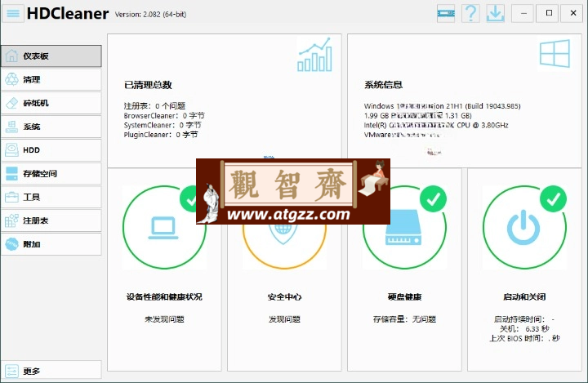Click the Windows logo in 系统信息 panel
588x383 pixels.
[x=555, y=54]
